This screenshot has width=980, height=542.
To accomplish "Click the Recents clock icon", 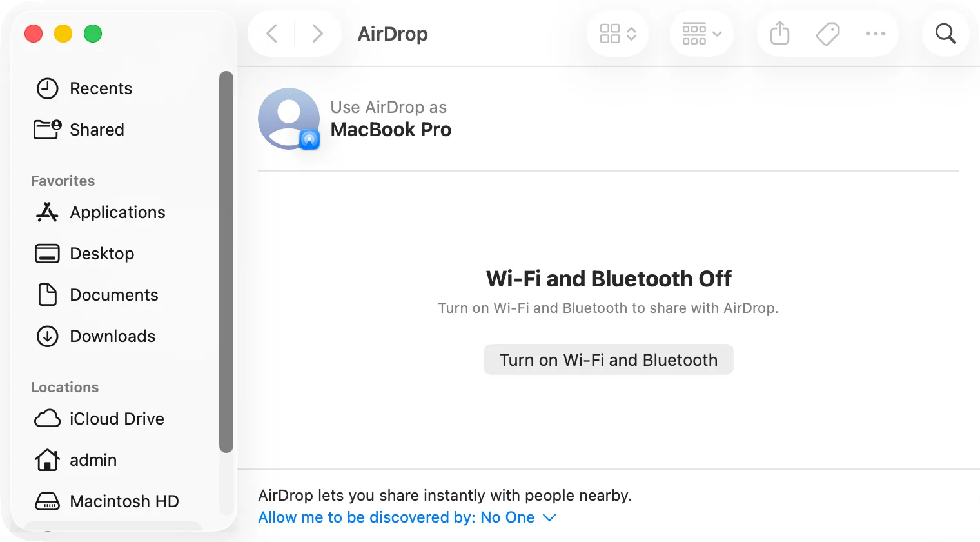I will pos(47,88).
